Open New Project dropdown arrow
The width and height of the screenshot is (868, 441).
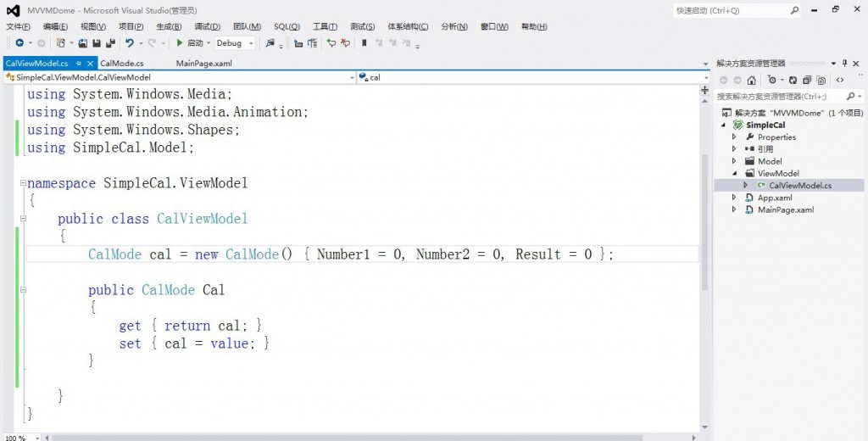click(x=71, y=43)
